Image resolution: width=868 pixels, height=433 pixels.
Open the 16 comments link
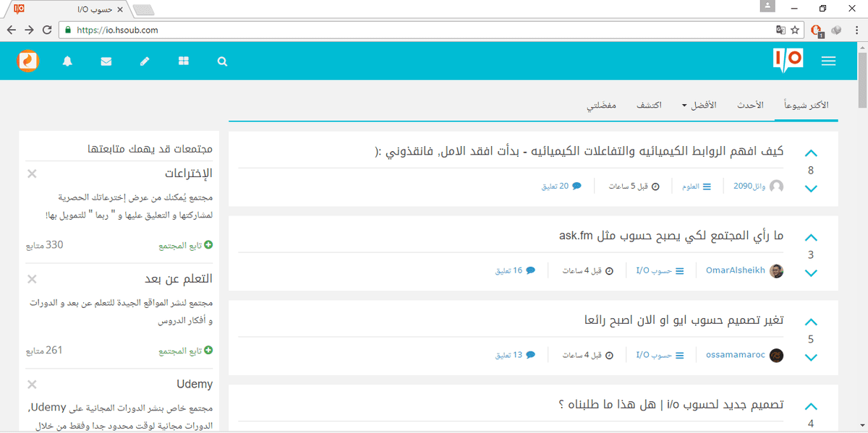tap(515, 271)
